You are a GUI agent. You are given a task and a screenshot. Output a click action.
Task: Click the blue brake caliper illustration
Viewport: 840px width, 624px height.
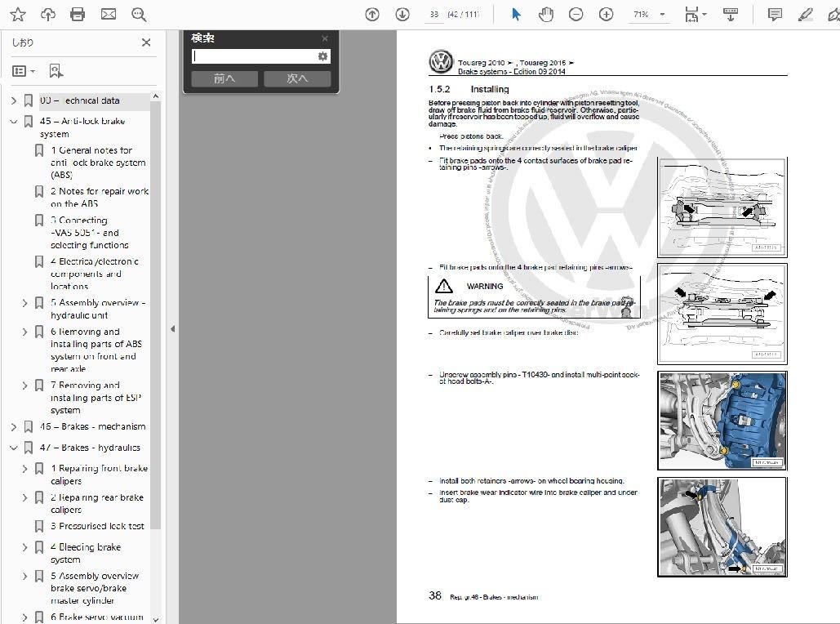(722, 421)
